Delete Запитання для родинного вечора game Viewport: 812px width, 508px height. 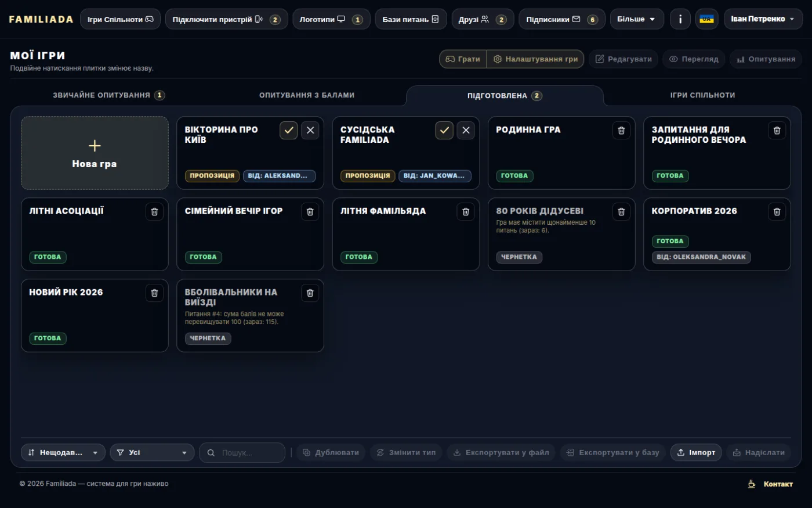pos(777,131)
